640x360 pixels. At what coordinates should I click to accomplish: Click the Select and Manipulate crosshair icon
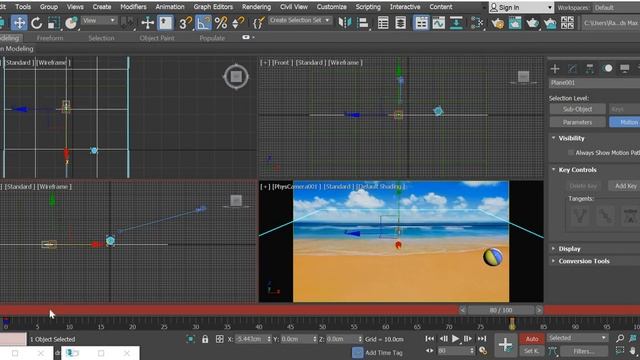147,23
